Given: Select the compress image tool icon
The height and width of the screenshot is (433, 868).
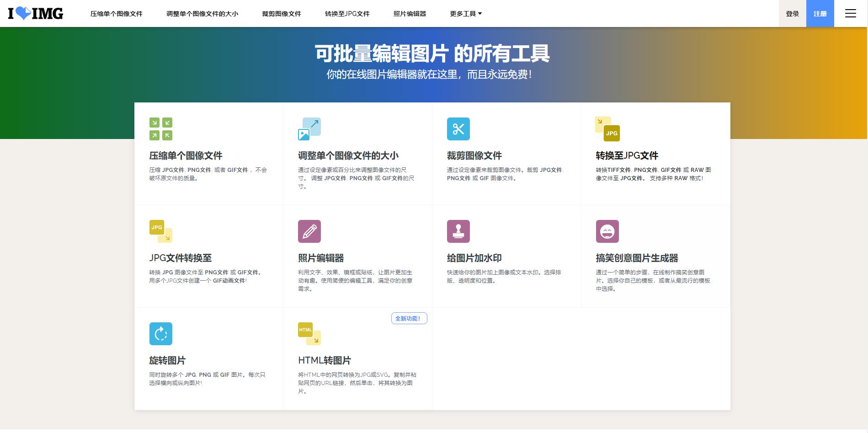Looking at the screenshot, I should click(x=160, y=128).
